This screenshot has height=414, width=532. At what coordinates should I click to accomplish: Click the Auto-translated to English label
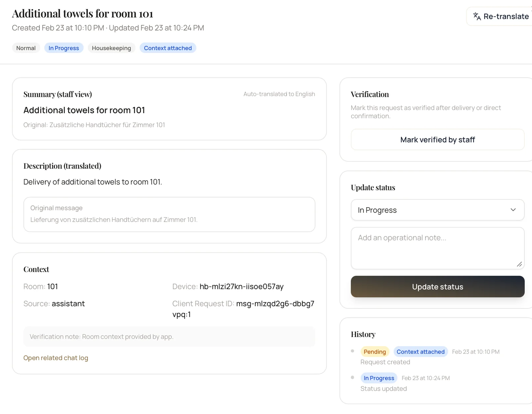coord(279,94)
